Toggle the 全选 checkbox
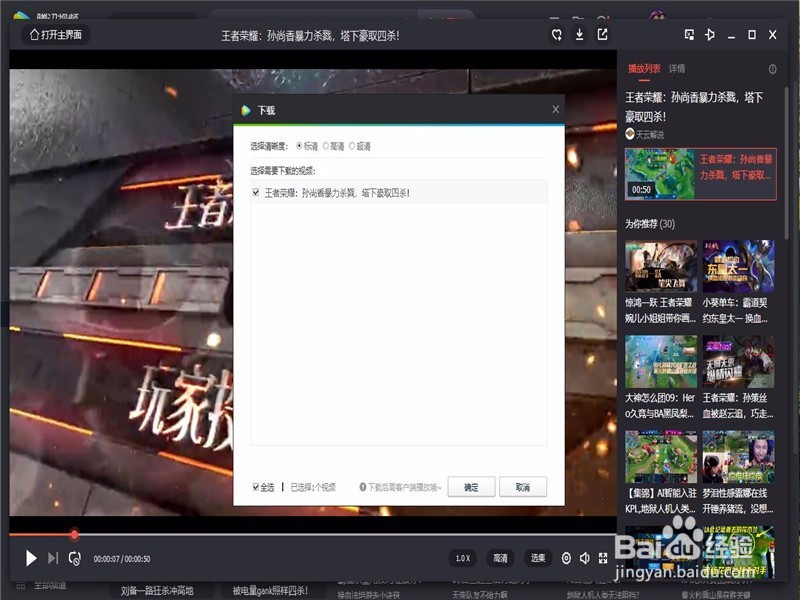800x600 pixels. pyautogui.click(x=256, y=487)
